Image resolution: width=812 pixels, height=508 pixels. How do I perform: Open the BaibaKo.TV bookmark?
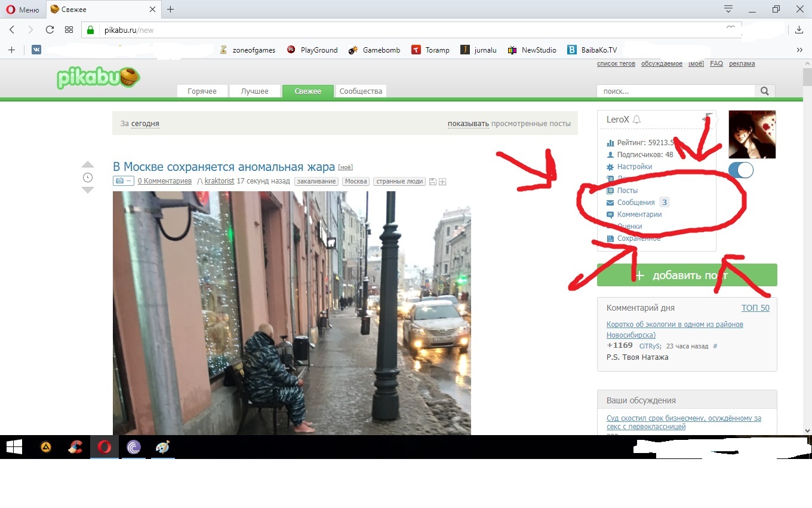pos(592,50)
